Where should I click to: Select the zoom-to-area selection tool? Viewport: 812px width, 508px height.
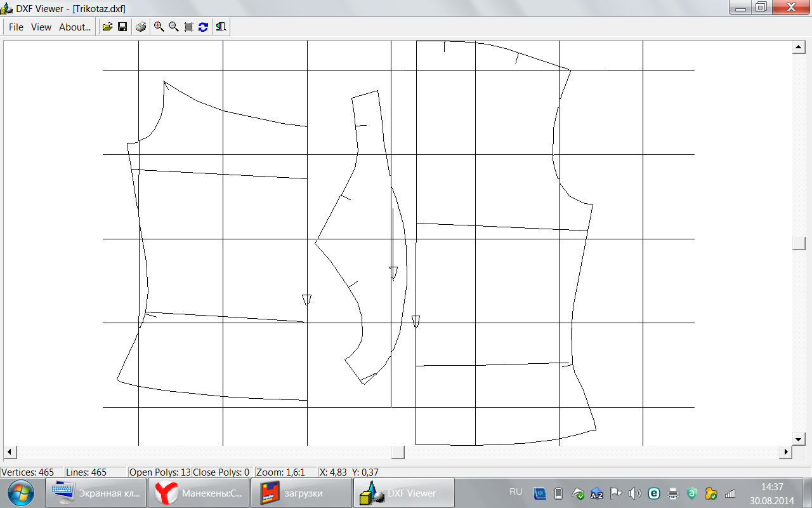point(188,27)
